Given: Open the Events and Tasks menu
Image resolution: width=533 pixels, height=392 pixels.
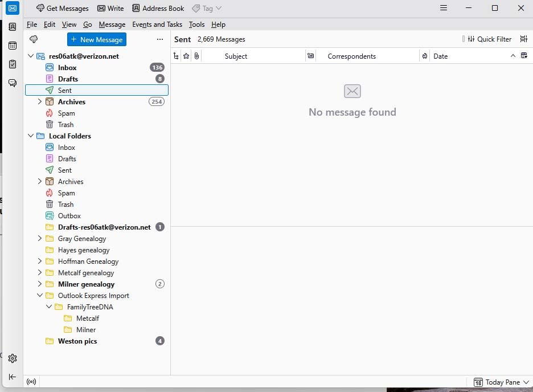Looking at the screenshot, I should [157, 24].
